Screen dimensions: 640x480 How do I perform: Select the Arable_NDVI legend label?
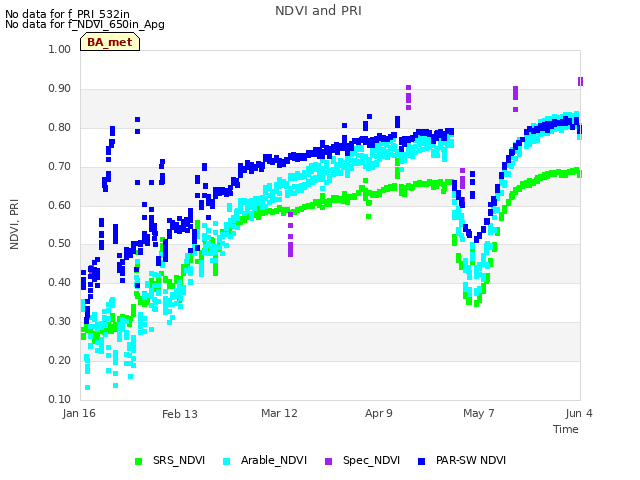point(274,460)
